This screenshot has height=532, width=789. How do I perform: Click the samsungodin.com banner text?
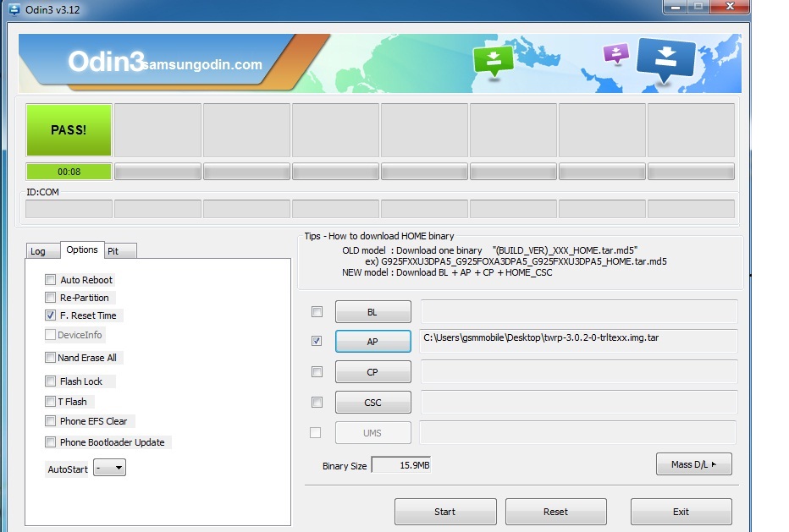(x=202, y=64)
